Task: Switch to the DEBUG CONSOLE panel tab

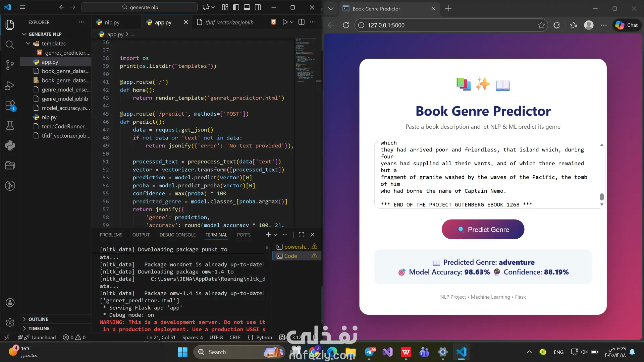Action: pyautogui.click(x=177, y=235)
